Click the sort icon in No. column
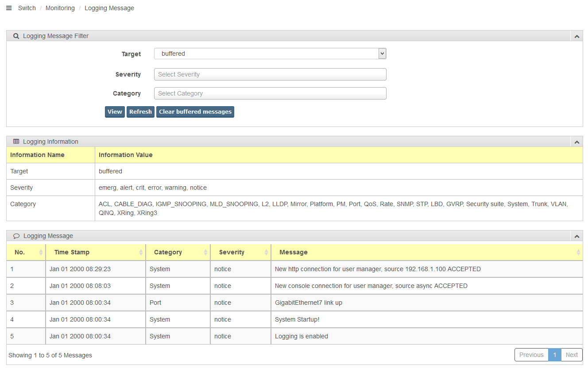The image size is (588, 372). [x=41, y=252]
